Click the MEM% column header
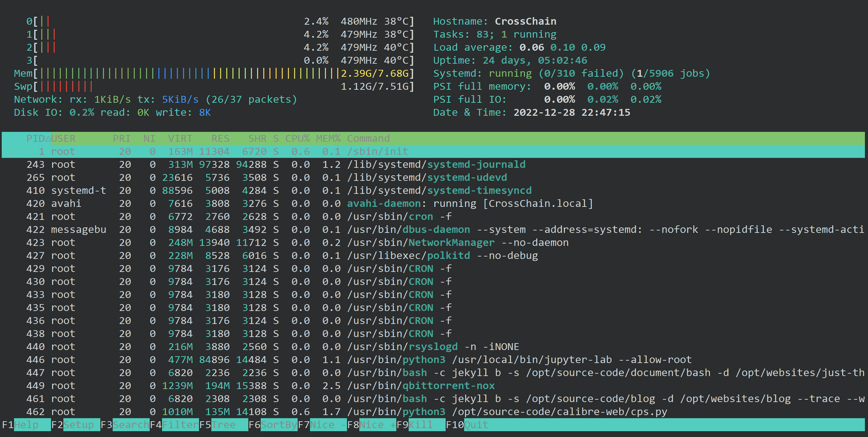868x437 pixels. point(328,138)
